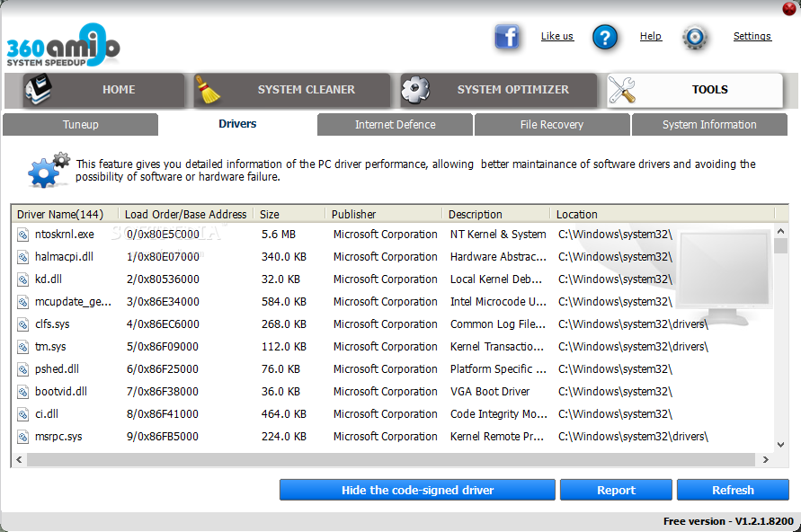Click the Facebook icon
801x532 pixels.
507,37
